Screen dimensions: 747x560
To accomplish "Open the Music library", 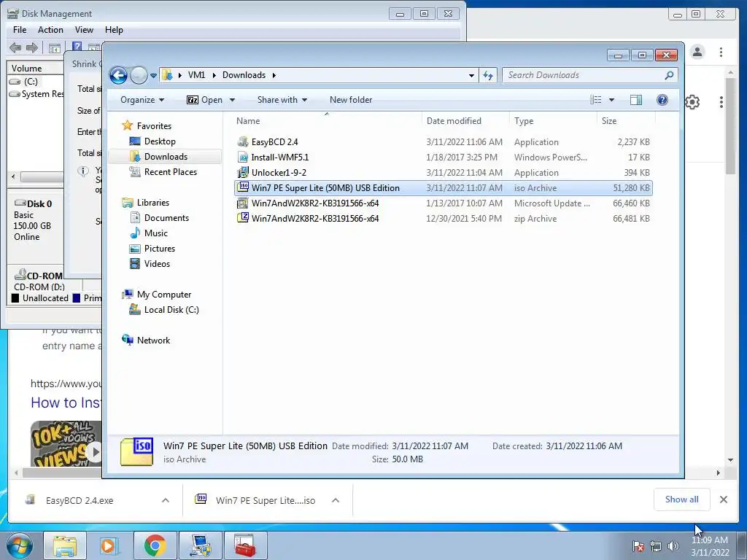I will pyautogui.click(x=156, y=233).
